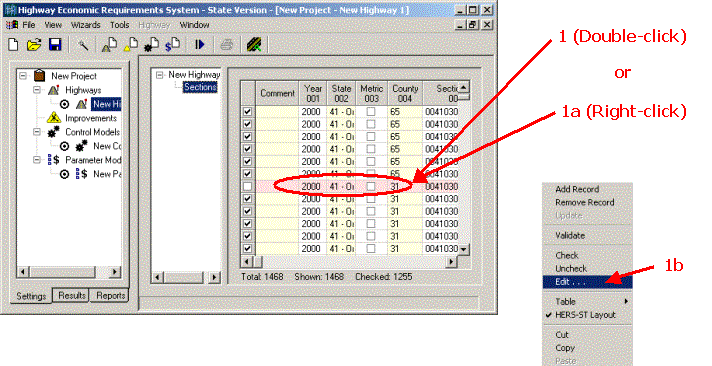Screen dimensions: 712x366
Task: Select the New Pa parameter model tree item
Action: point(107,174)
